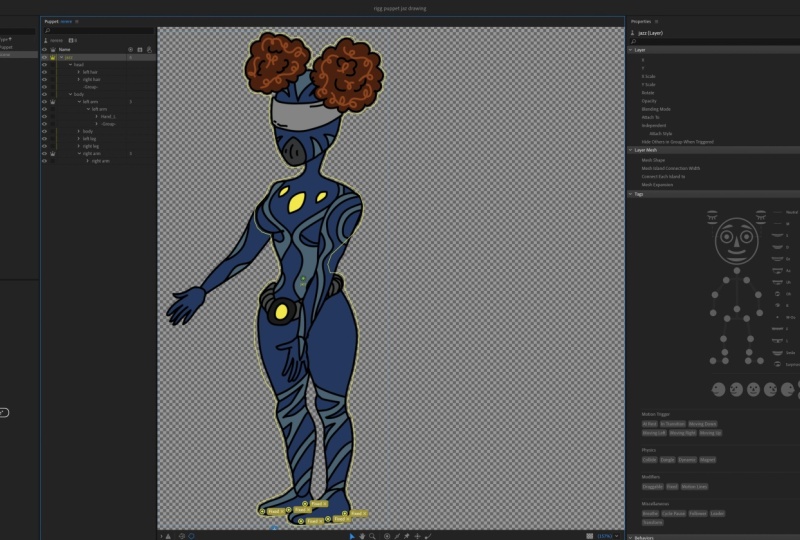This screenshot has width=800, height=540.
Task: Click the Opacity property in the Layer section
Action: [649, 101]
